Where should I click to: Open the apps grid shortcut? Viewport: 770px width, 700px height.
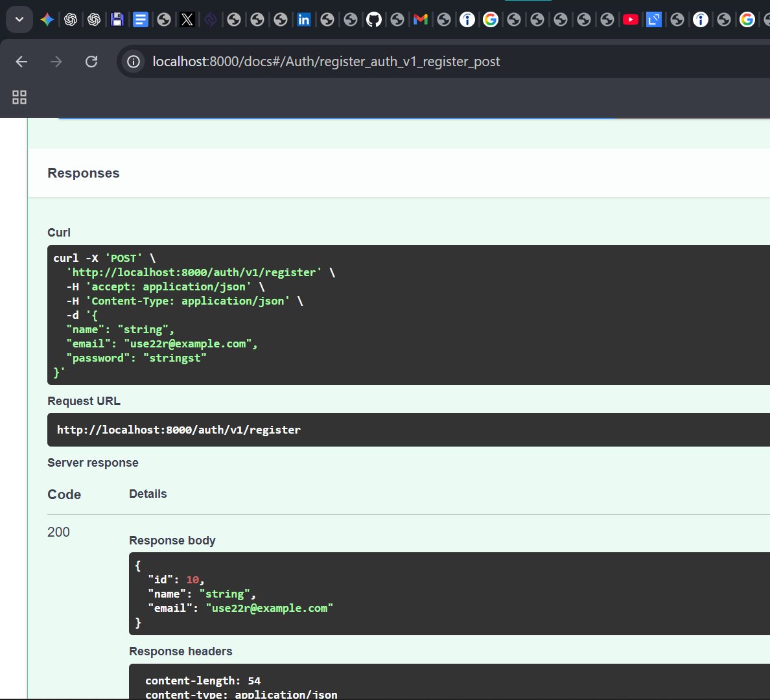click(19, 97)
